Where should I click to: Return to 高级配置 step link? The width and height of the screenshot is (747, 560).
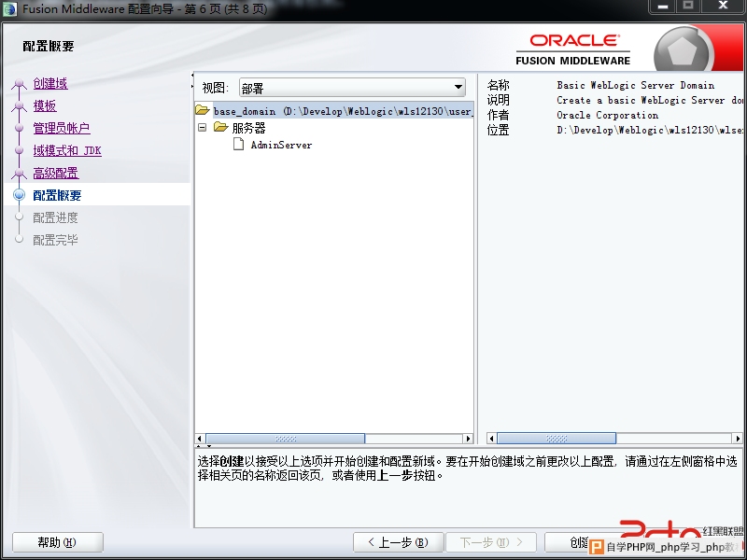pyautogui.click(x=56, y=173)
